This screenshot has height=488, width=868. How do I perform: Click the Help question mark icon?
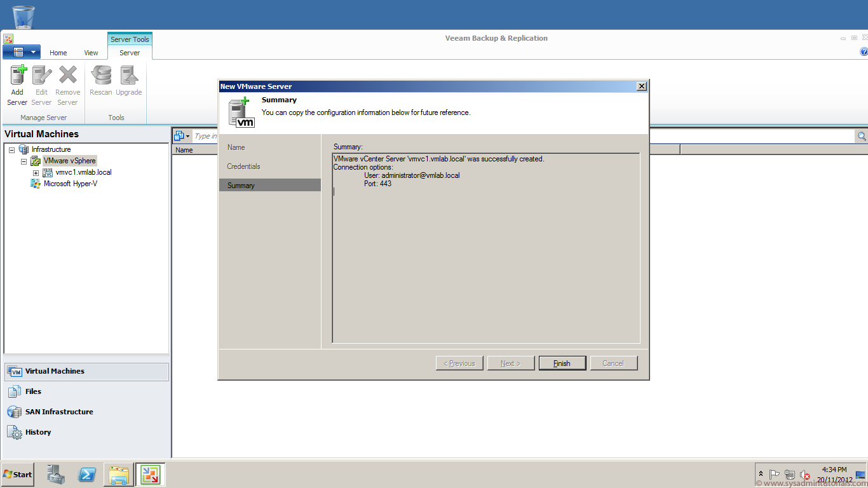[x=864, y=52]
